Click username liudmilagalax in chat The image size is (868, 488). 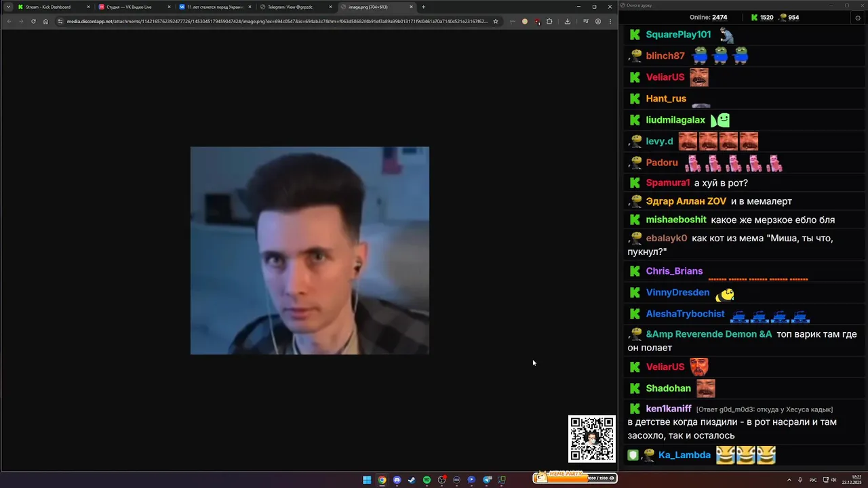click(x=675, y=120)
